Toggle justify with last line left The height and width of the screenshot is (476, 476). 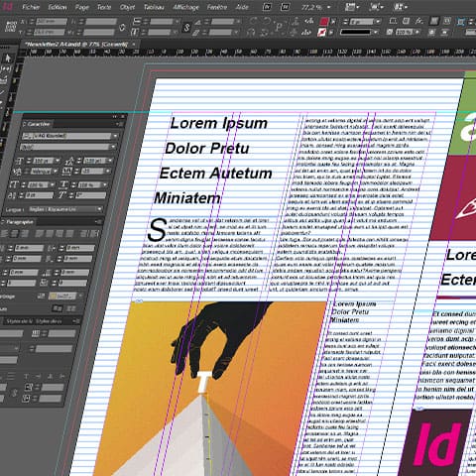click(40, 234)
